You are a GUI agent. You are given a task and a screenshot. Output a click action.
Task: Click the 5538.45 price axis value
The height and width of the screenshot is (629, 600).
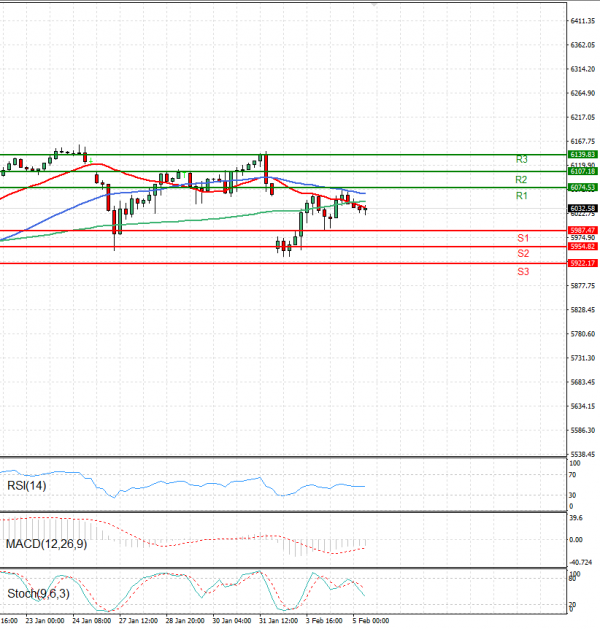[583, 455]
